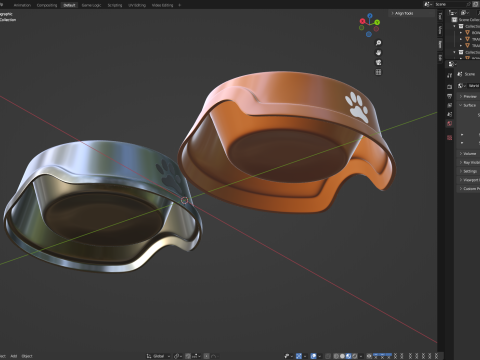
Task: Open the object type visibility dropdown
Action: (x=289, y=356)
